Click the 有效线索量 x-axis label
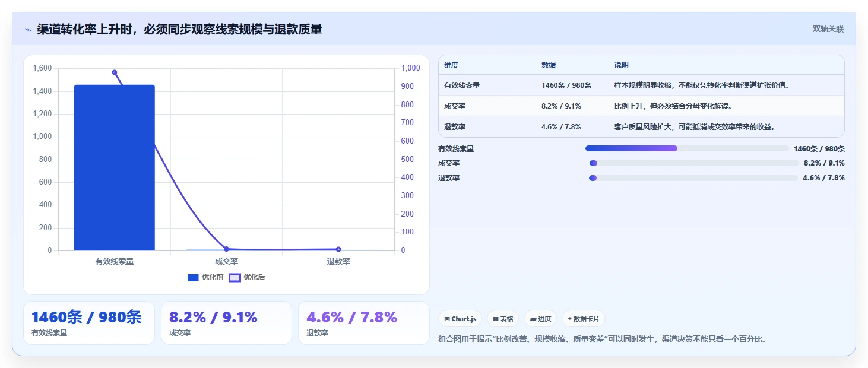The image size is (868, 368). coord(115,261)
